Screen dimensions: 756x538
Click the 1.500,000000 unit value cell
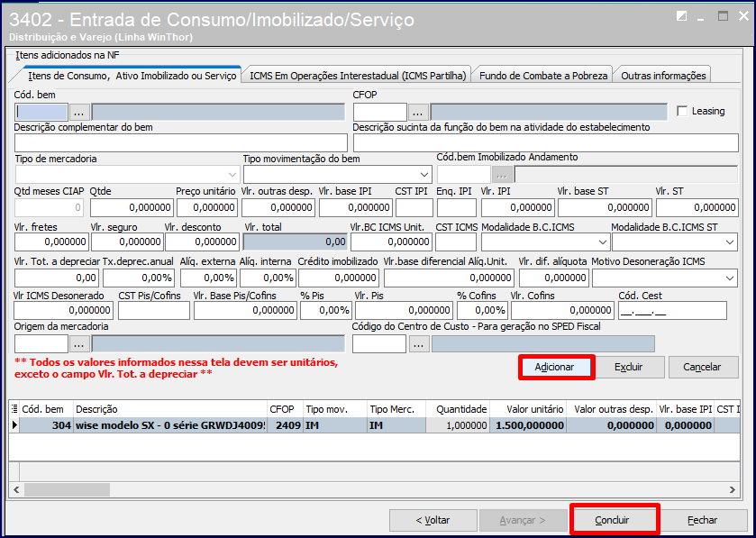coord(528,425)
